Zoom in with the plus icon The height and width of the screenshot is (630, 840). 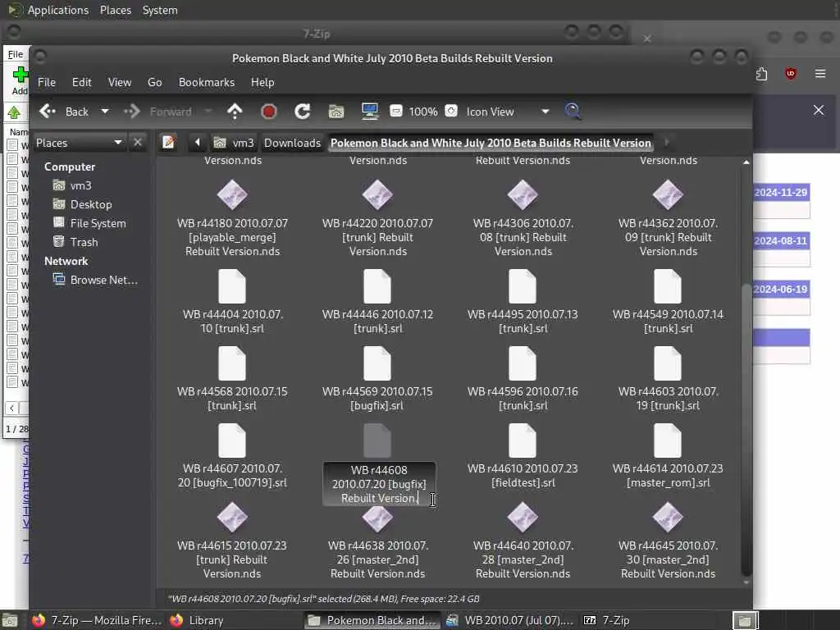click(x=452, y=111)
